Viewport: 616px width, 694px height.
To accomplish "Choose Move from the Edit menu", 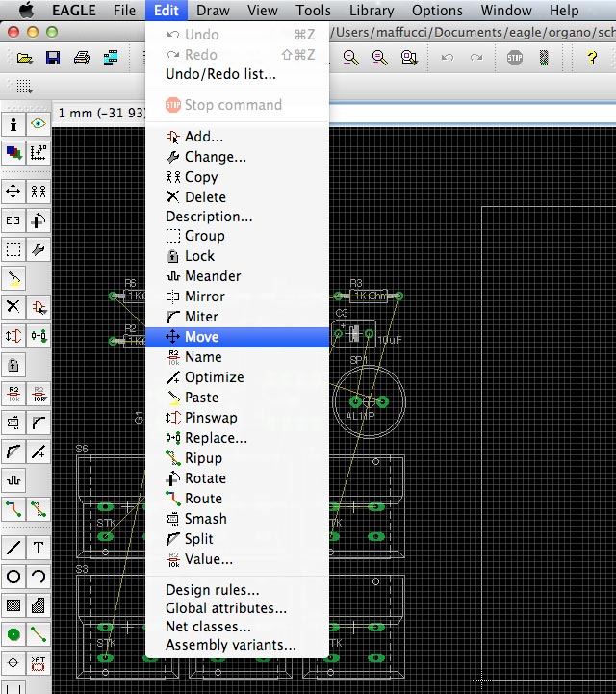I will point(201,337).
